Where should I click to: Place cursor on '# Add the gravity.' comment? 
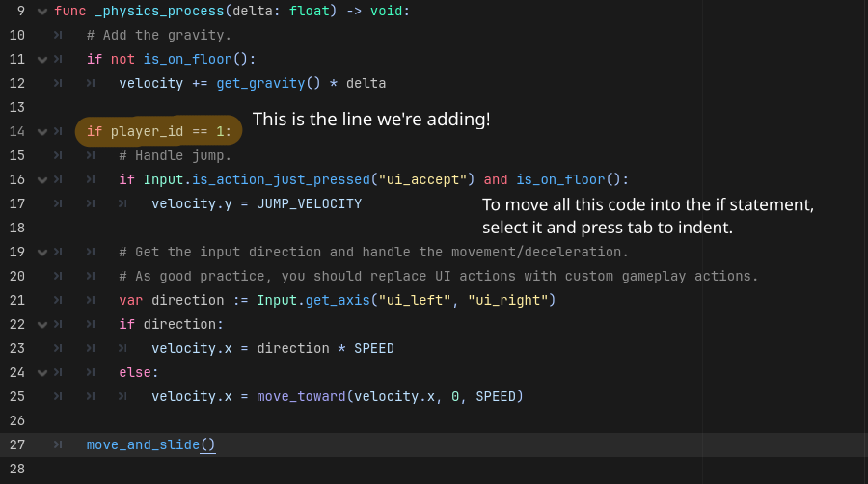(159, 36)
